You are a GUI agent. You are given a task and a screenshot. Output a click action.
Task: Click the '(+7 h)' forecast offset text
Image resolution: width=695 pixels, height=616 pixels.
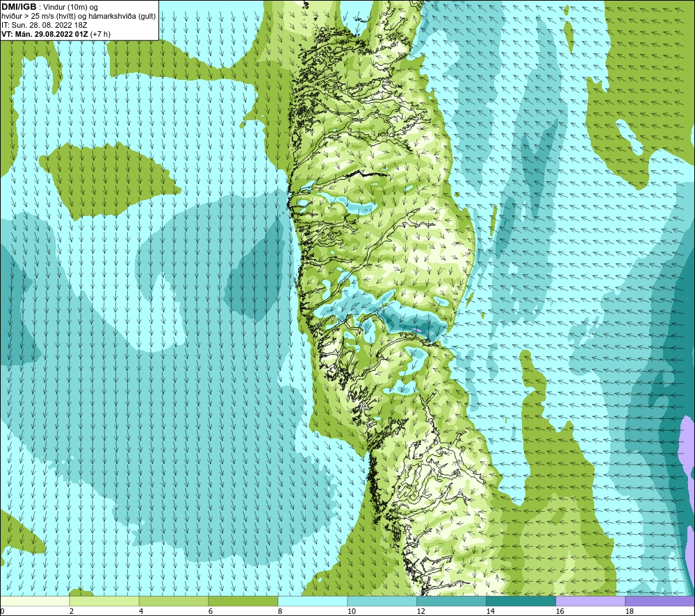pos(100,33)
